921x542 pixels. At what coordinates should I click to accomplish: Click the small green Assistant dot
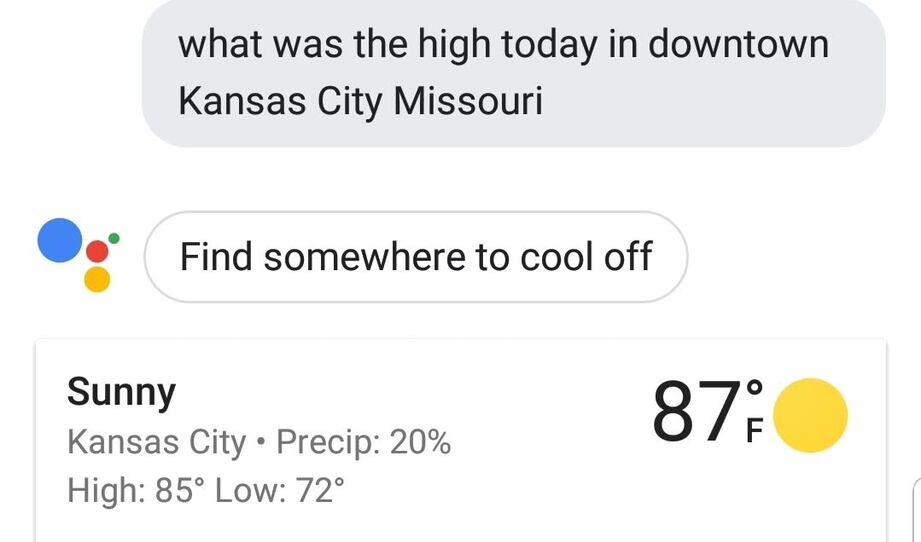coord(114,238)
